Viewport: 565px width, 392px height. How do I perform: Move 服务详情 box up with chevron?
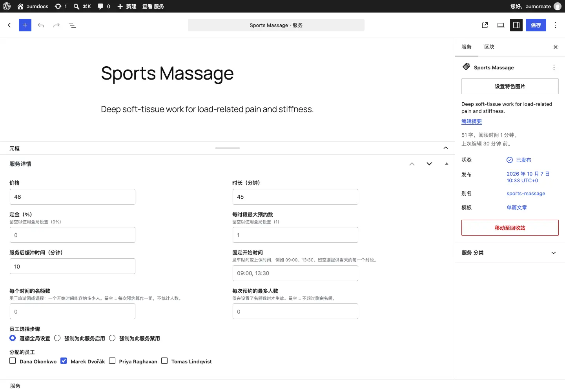[412, 164]
